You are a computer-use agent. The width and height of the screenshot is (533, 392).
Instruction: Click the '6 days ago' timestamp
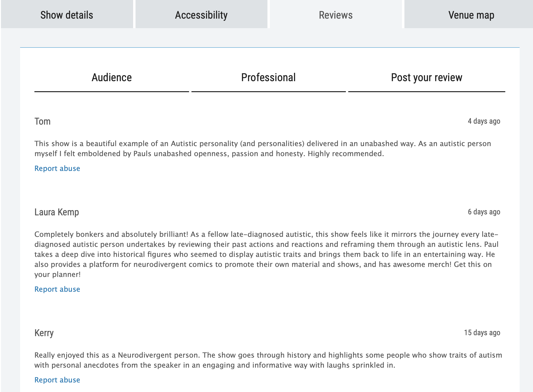pyautogui.click(x=484, y=212)
